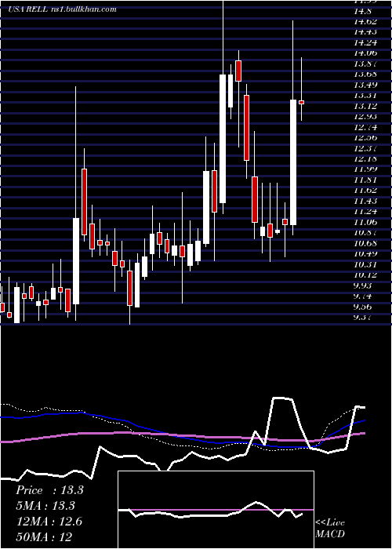Viewport: 392px width, 549px height.
Task: Click the 'Price : 13.3' readout
Action: coord(49,490)
